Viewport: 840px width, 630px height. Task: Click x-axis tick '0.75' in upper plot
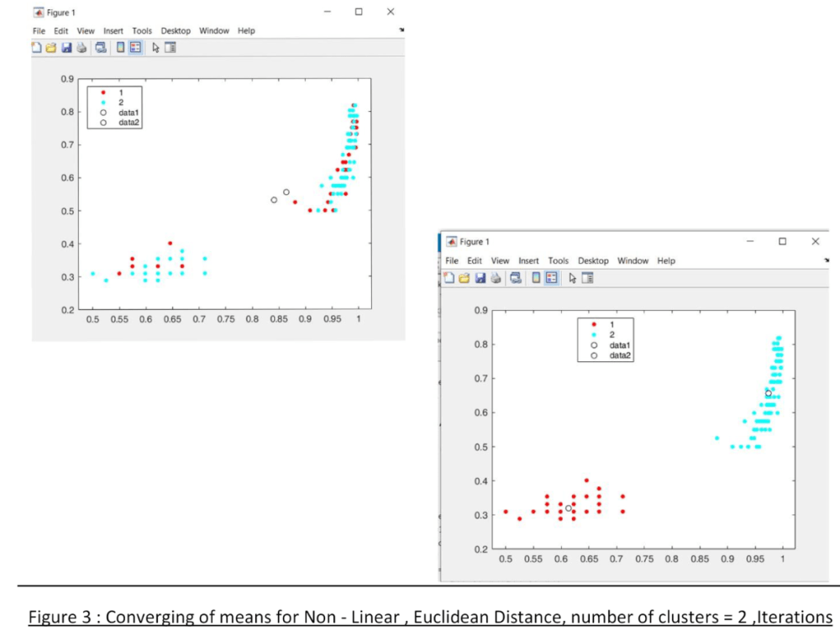tap(225, 319)
